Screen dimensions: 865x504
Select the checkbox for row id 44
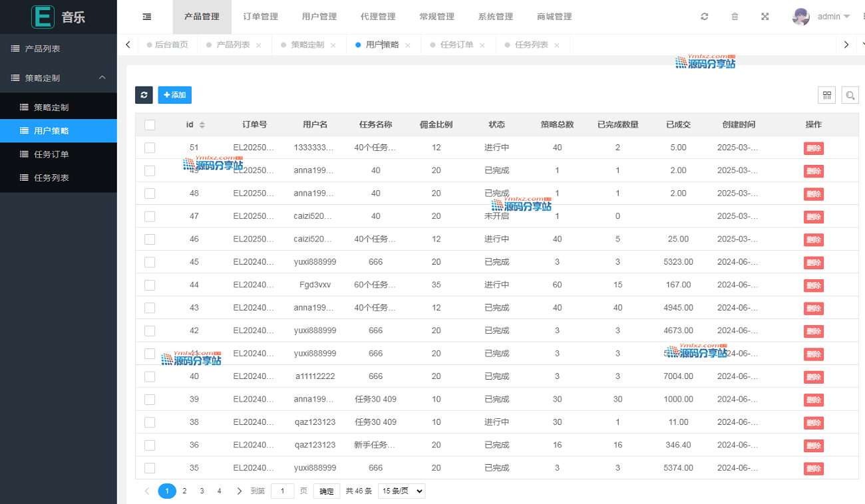tap(150, 285)
